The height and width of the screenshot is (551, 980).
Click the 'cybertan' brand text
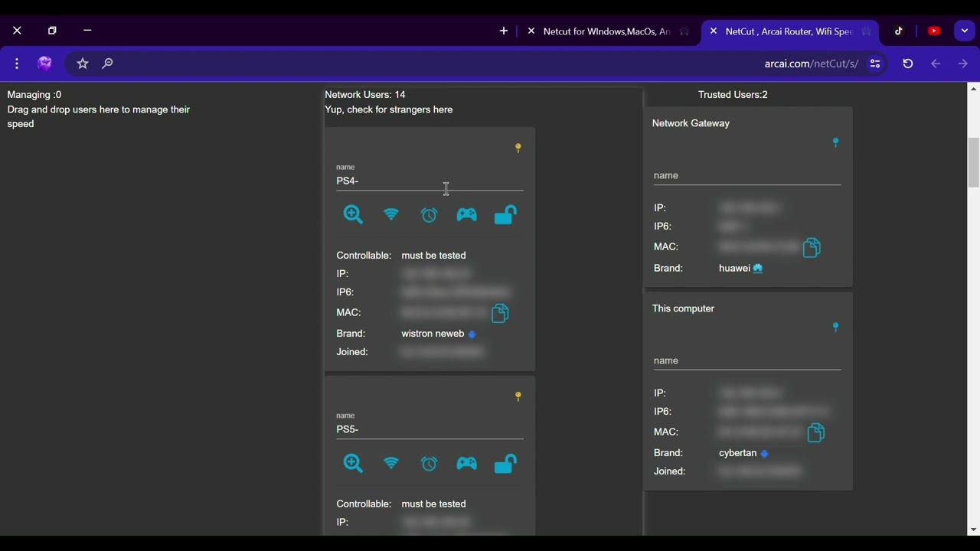pos(738,453)
